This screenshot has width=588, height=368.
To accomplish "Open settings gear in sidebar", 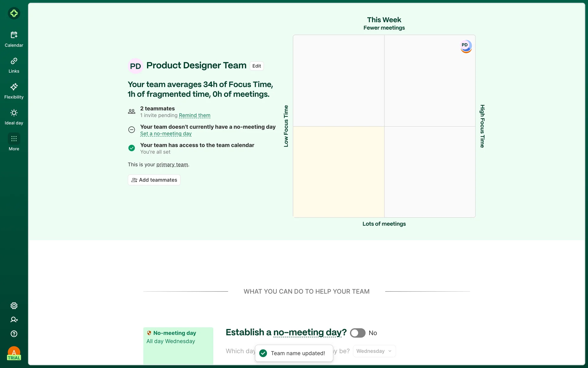I will click(x=14, y=306).
